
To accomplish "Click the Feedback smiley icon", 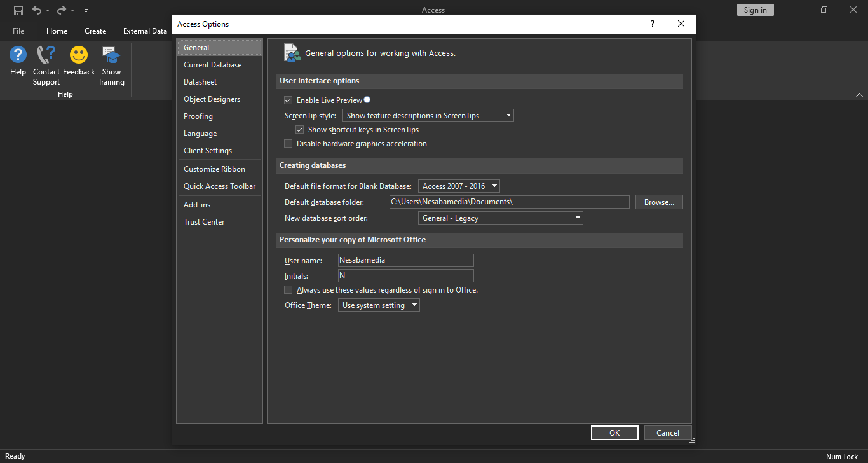I will point(79,55).
